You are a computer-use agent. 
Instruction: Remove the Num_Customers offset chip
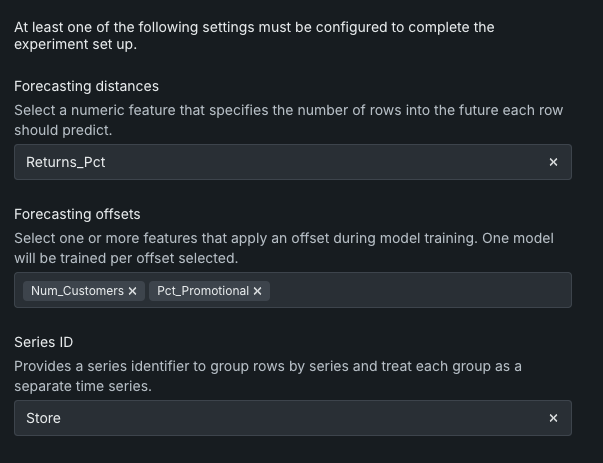tap(132, 291)
